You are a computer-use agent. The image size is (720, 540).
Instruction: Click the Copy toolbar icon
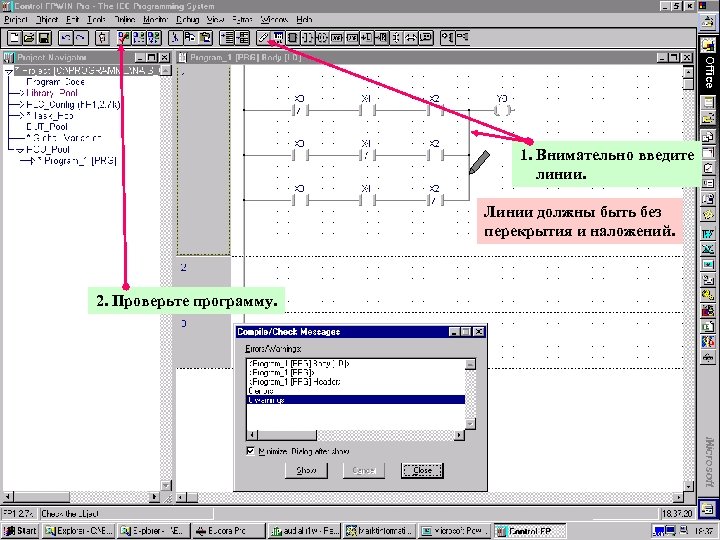point(190,38)
